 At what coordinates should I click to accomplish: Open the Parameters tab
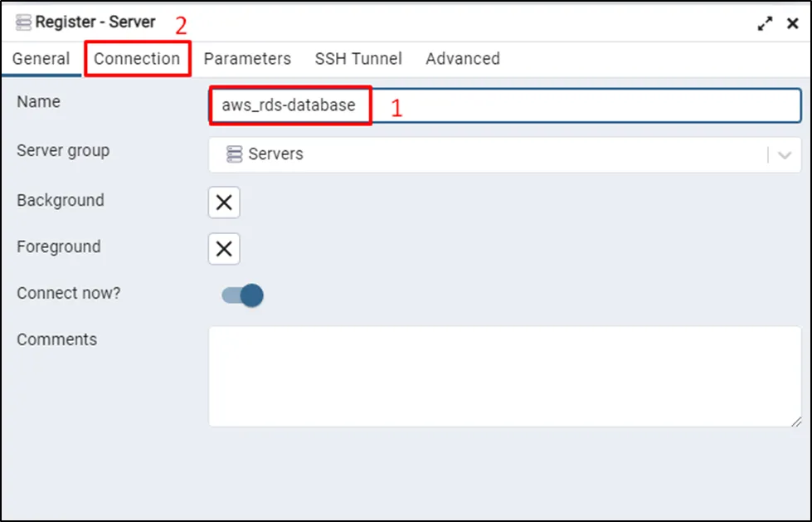tap(247, 59)
